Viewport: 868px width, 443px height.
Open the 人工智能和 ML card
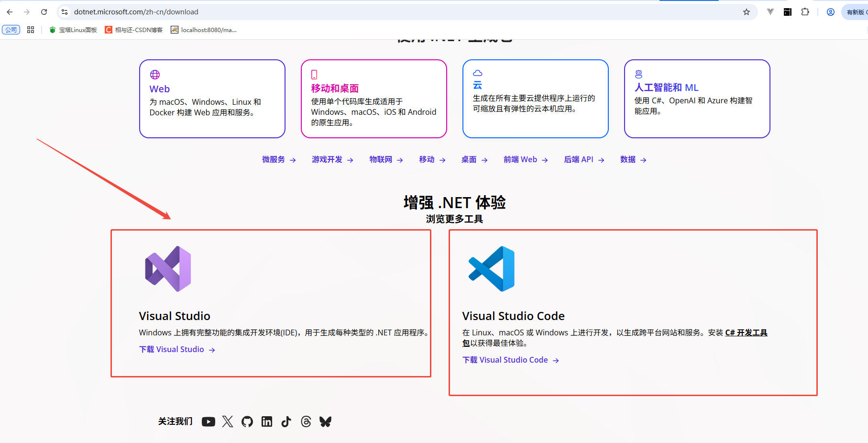click(697, 99)
